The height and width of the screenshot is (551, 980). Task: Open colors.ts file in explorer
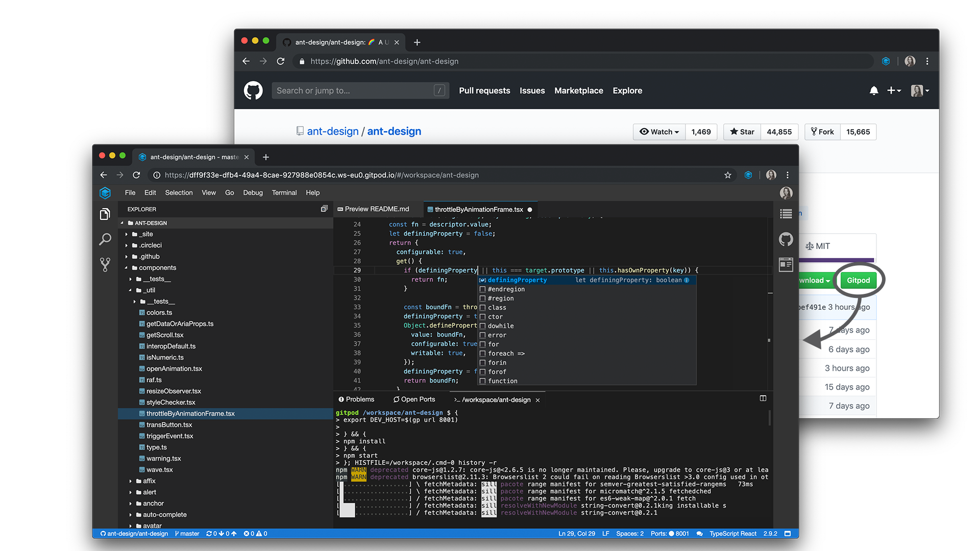click(159, 313)
